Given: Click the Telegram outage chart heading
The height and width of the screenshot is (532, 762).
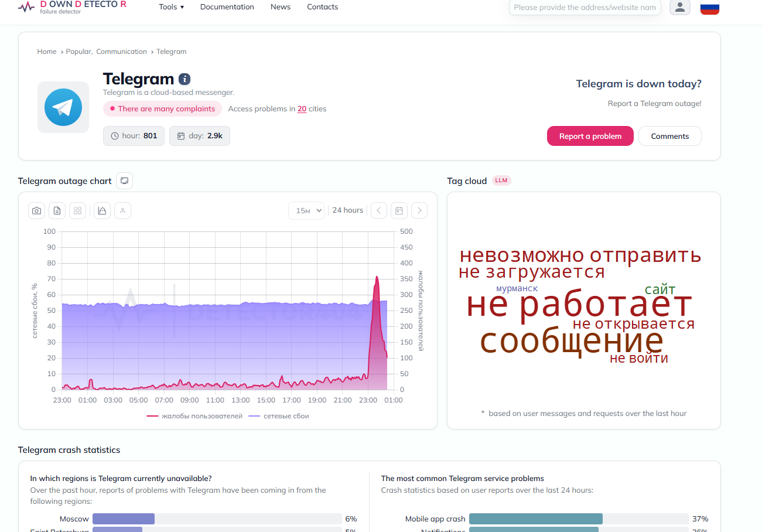Looking at the screenshot, I should (x=65, y=181).
